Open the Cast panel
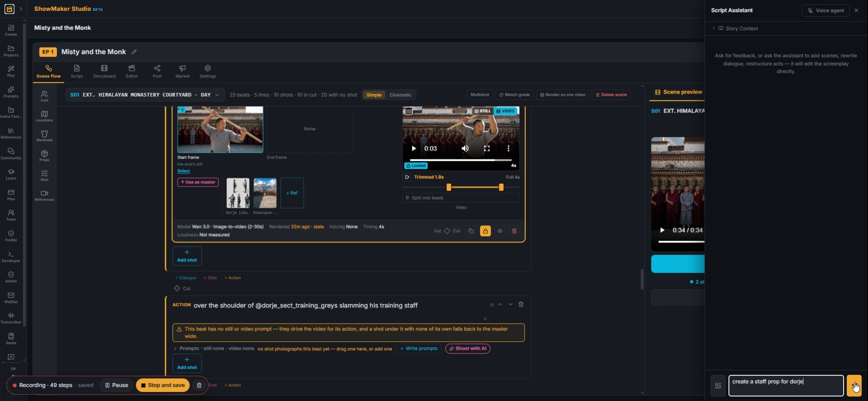Viewport: 868px width, 401px height. point(44,96)
